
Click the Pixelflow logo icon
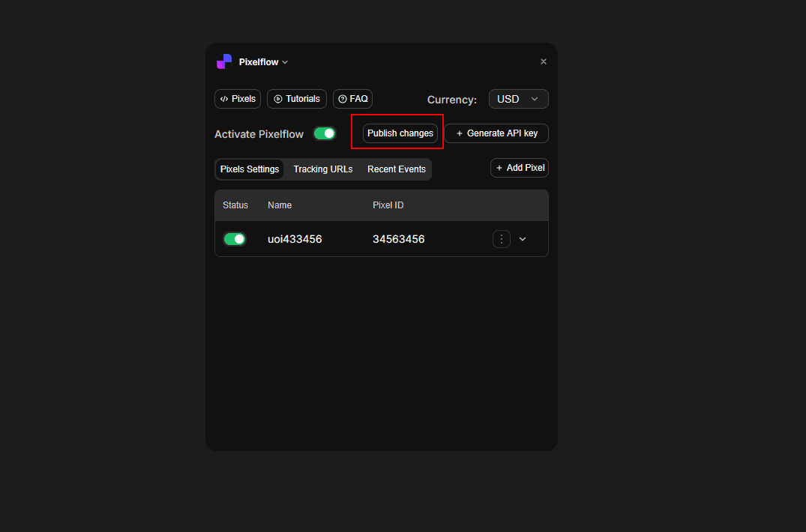pos(224,61)
